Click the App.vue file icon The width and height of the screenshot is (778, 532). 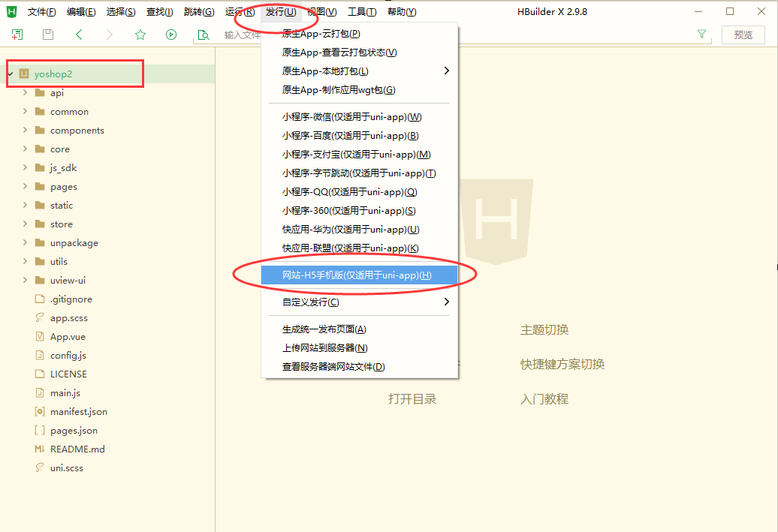coord(40,336)
